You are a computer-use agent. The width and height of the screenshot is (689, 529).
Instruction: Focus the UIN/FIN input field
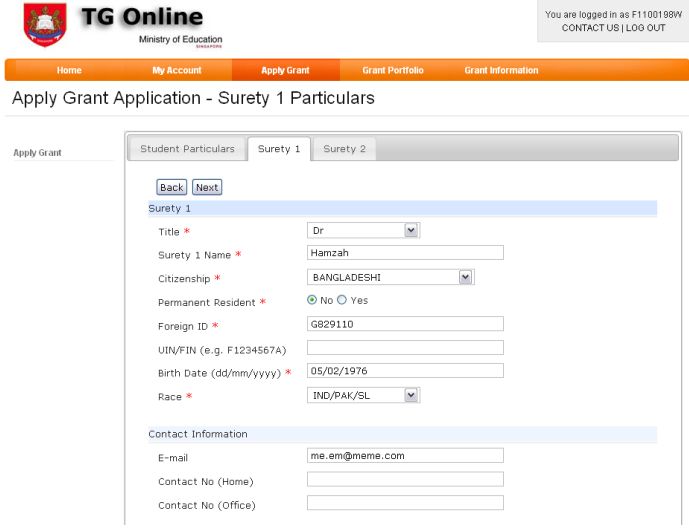coord(405,348)
